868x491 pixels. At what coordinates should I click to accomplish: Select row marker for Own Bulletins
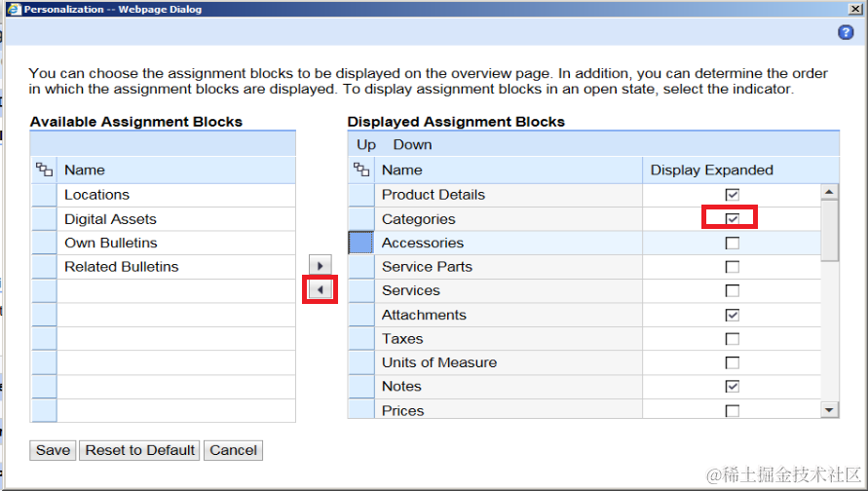[x=44, y=243]
